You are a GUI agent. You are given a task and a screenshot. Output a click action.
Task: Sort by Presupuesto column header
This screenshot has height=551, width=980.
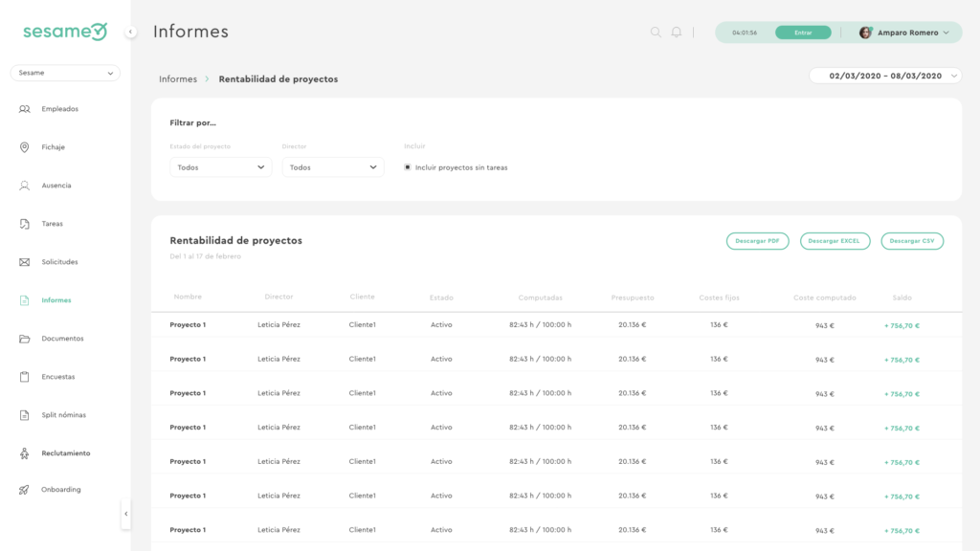(633, 298)
